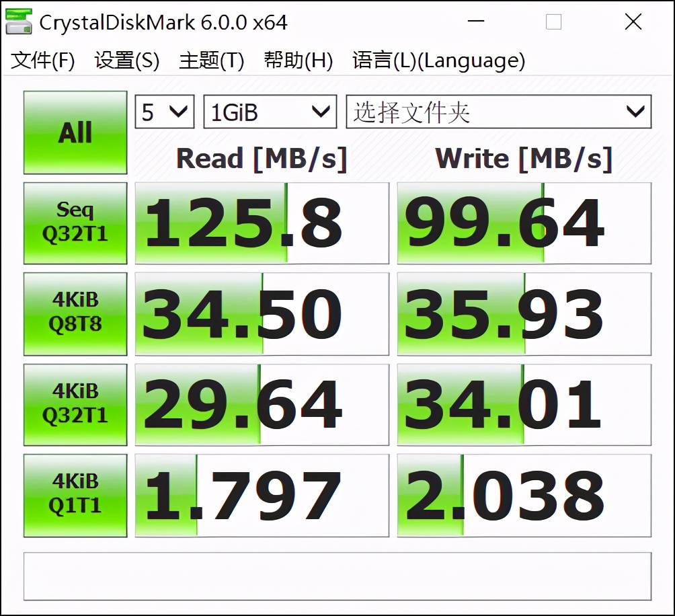The width and height of the screenshot is (675, 616).
Task: Click the 4KiB Q1T1 read value 1.797
Action: (262, 496)
